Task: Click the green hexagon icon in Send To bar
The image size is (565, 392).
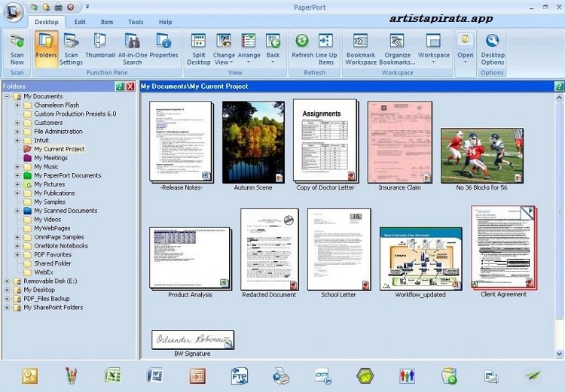Action: [365, 375]
